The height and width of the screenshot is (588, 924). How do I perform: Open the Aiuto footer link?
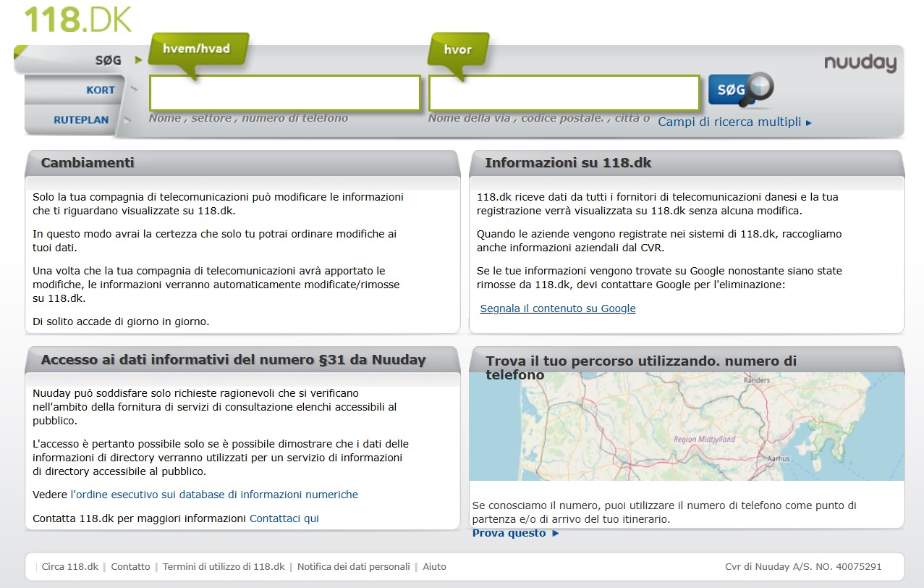click(434, 567)
